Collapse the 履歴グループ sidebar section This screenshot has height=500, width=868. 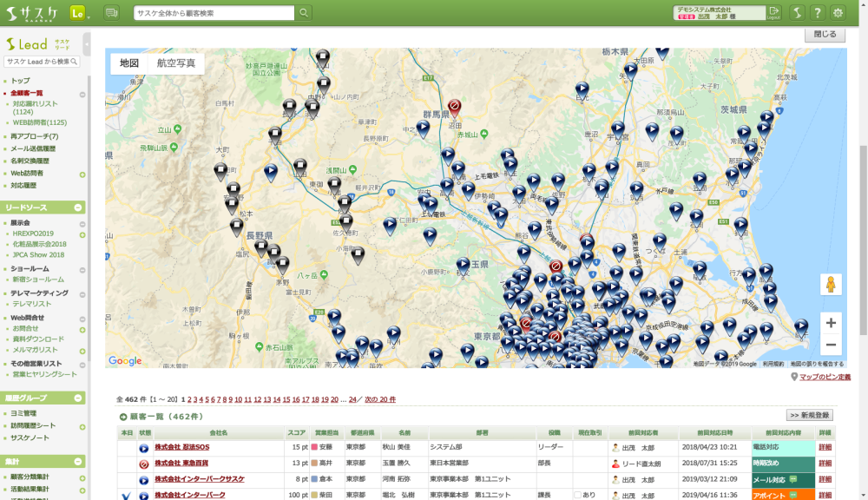[x=79, y=398]
